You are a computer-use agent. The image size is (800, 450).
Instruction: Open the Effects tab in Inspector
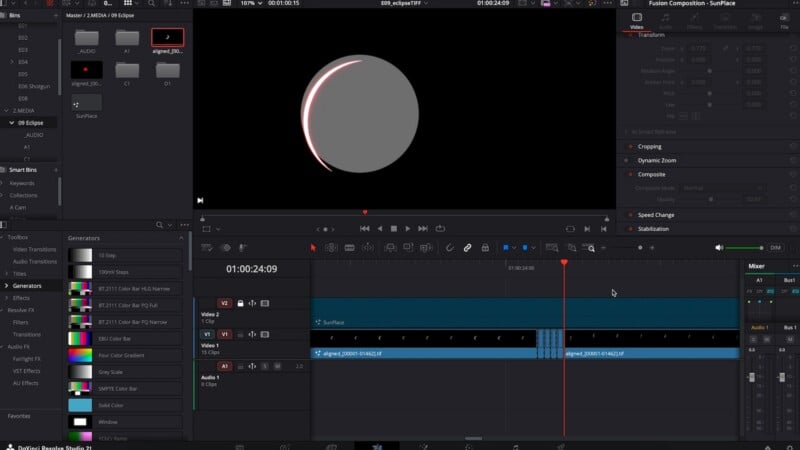[x=694, y=21]
